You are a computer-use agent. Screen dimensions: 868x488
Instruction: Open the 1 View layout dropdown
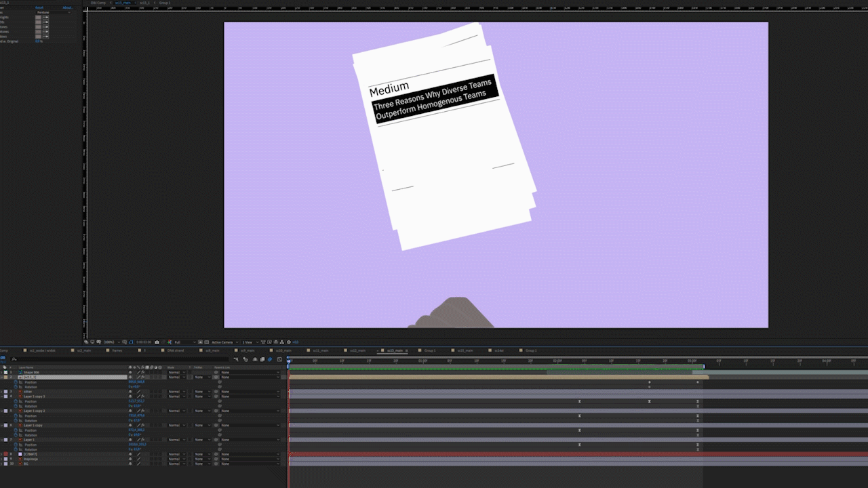point(250,342)
